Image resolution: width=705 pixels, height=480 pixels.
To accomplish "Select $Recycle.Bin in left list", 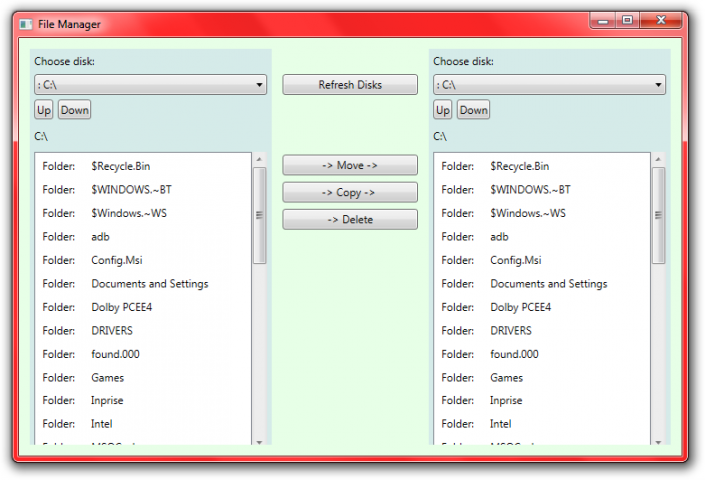I will 143,166.
